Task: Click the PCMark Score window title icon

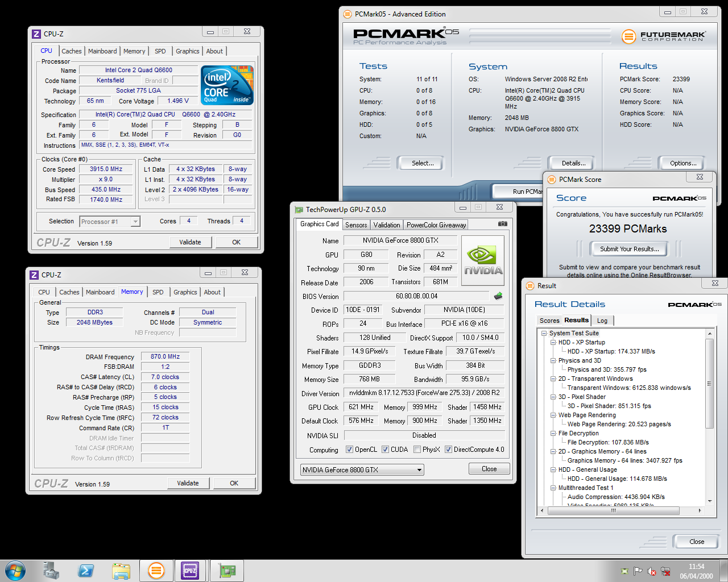Action: click(x=551, y=180)
